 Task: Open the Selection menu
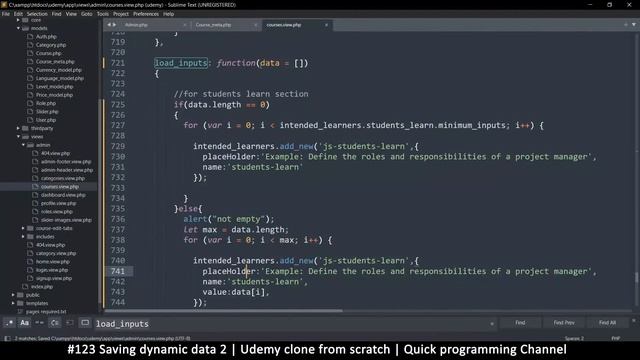tap(37, 14)
